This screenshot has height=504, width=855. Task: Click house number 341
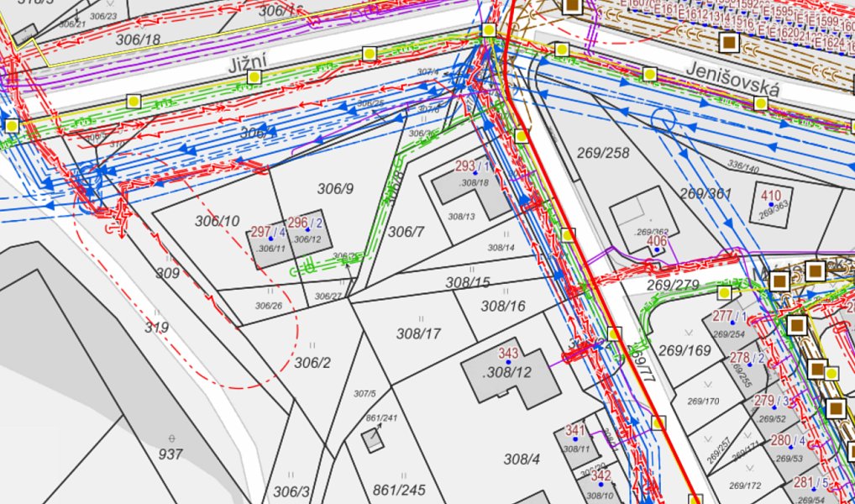pos(575,430)
